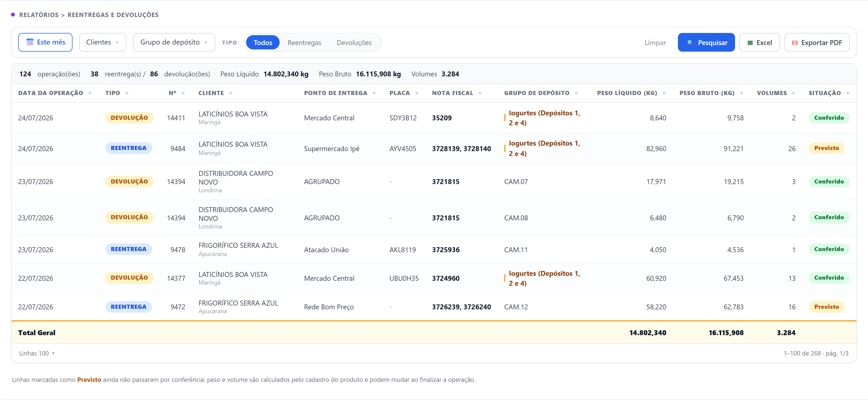Click the REENTREGA badge for operation 9472
868x400 pixels.
pyautogui.click(x=129, y=307)
